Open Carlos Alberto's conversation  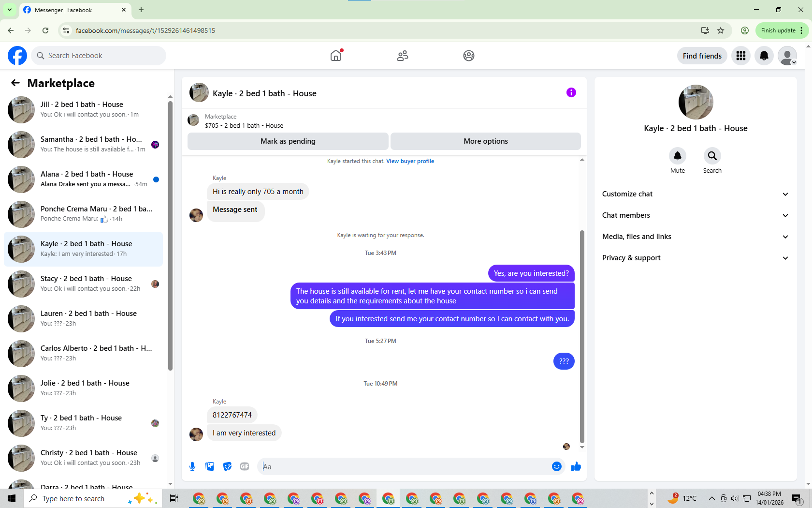[83, 354]
